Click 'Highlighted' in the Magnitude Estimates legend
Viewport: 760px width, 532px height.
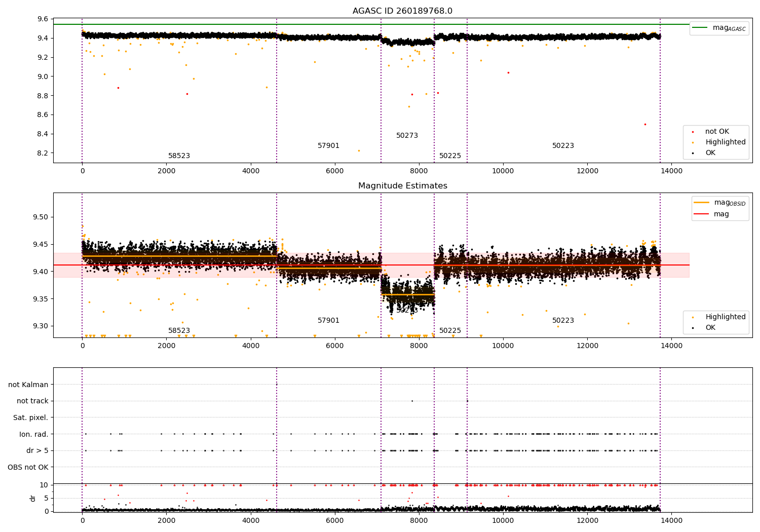click(x=726, y=317)
